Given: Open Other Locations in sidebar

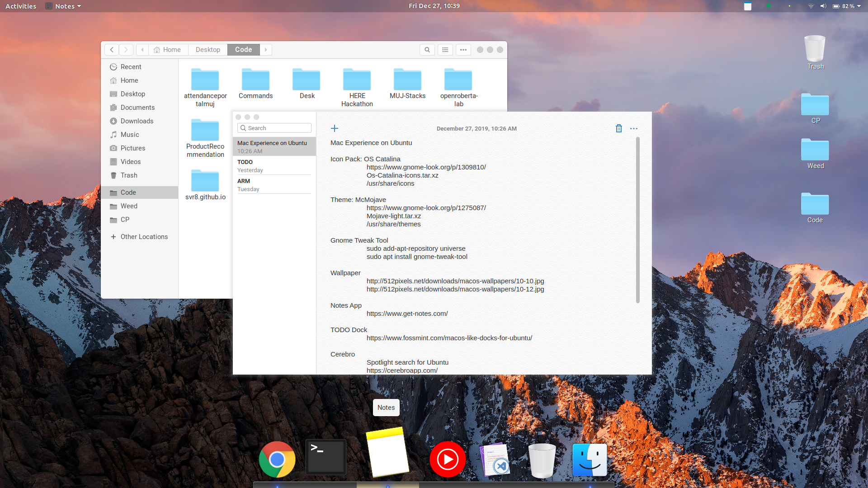Looking at the screenshot, I should pos(144,237).
